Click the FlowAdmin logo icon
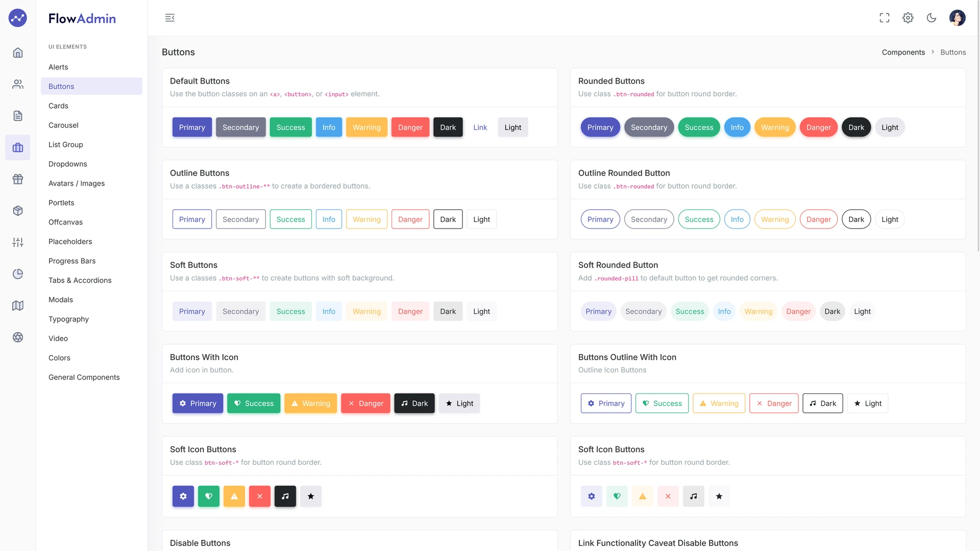Viewport: 980px width, 551px height. (18, 18)
